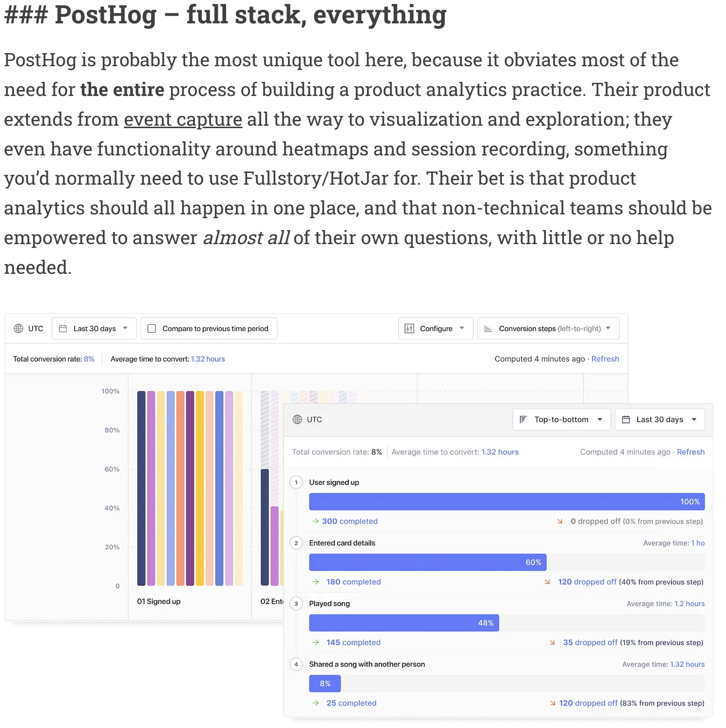The height and width of the screenshot is (728, 726).
Task: Open the 180 completed users link
Action: (353, 582)
